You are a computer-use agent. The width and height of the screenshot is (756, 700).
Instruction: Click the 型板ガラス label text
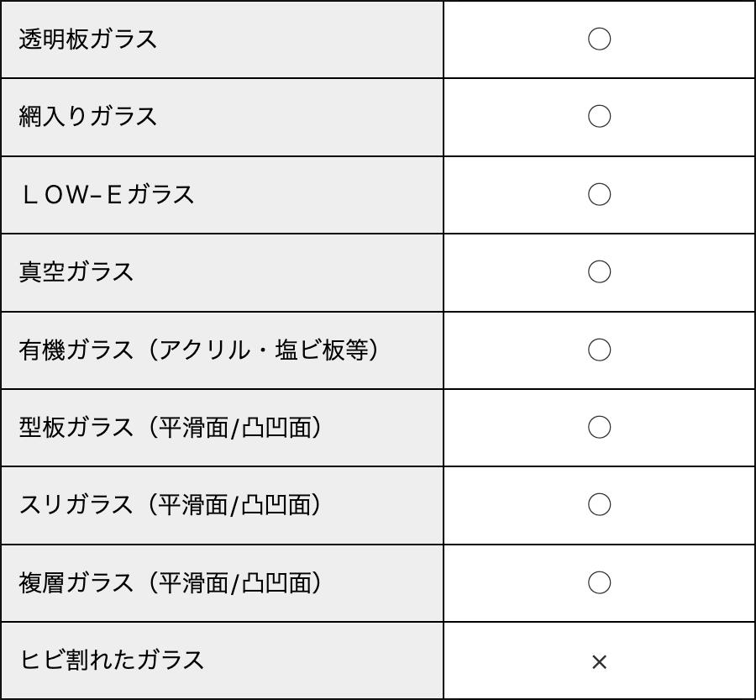[76, 428]
